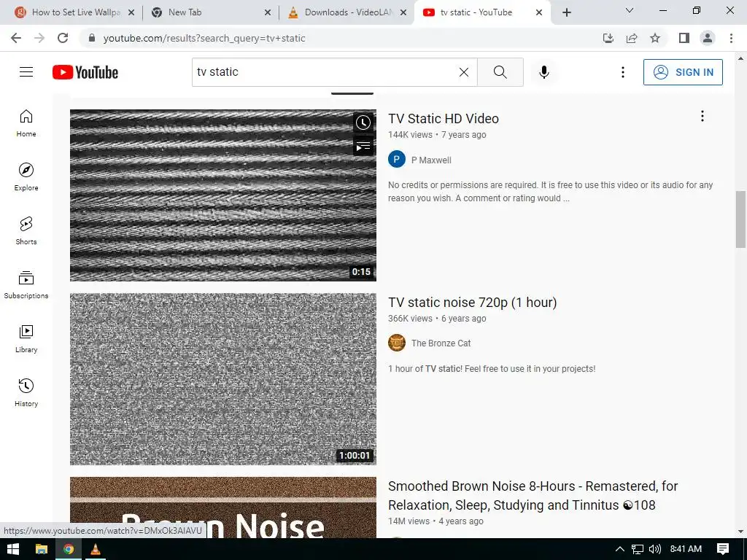
Task: Click the page vertical scrollbar thumb
Action: pos(740,219)
